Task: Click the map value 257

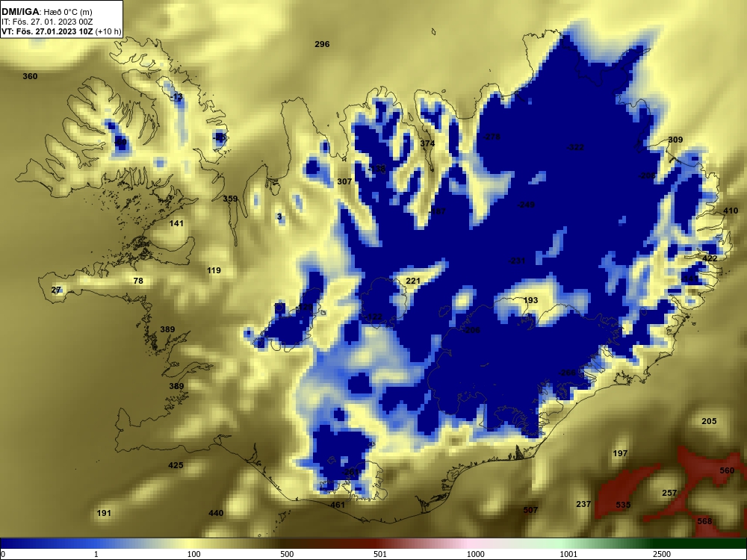Action: [x=669, y=494]
